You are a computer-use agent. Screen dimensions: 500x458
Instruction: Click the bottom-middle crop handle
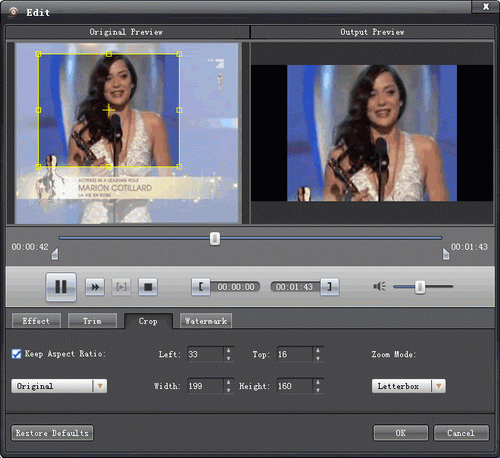pos(109,167)
